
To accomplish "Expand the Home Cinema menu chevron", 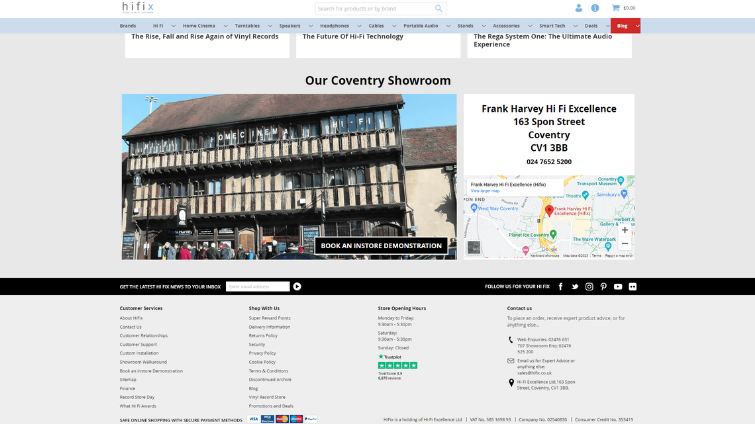I will pos(225,26).
